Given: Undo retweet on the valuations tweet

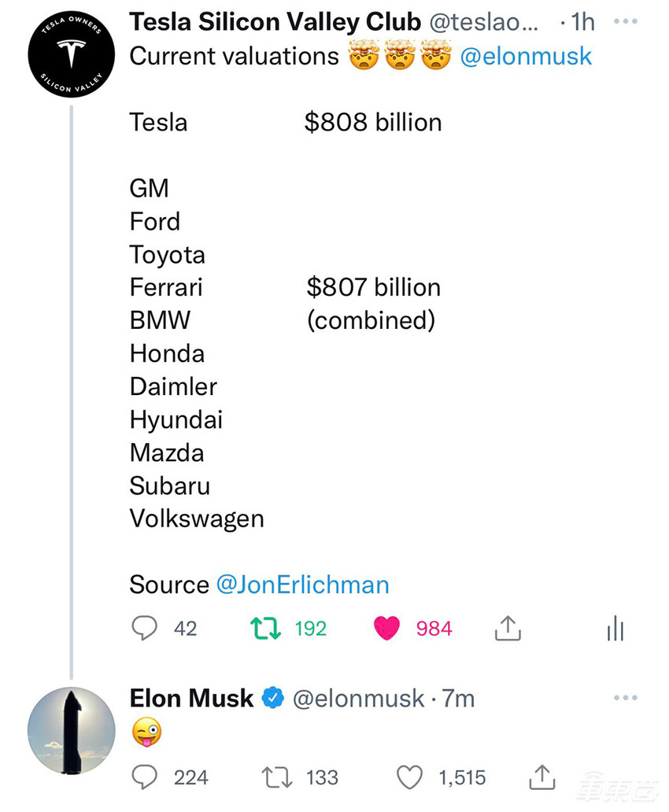Looking at the screenshot, I should [x=264, y=628].
